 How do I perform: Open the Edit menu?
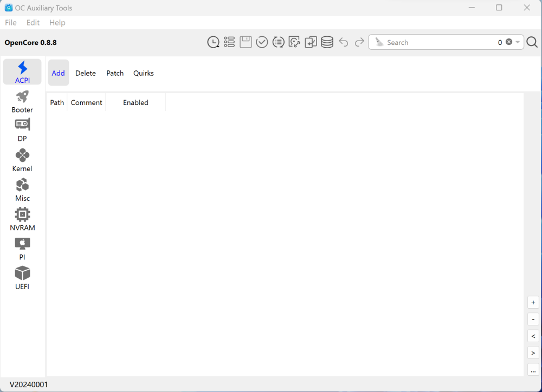pyautogui.click(x=33, y=22)
